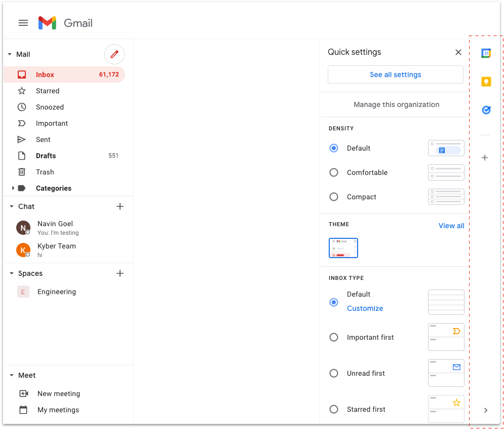Open Google Tasks in side panel
The image size is (504, 429).
(486, 110)
